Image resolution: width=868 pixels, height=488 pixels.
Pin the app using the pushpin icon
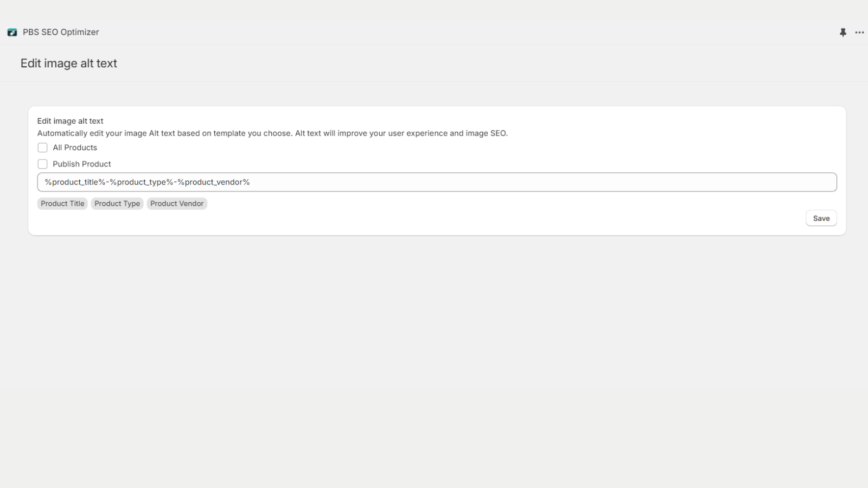[x=843, y=33]
